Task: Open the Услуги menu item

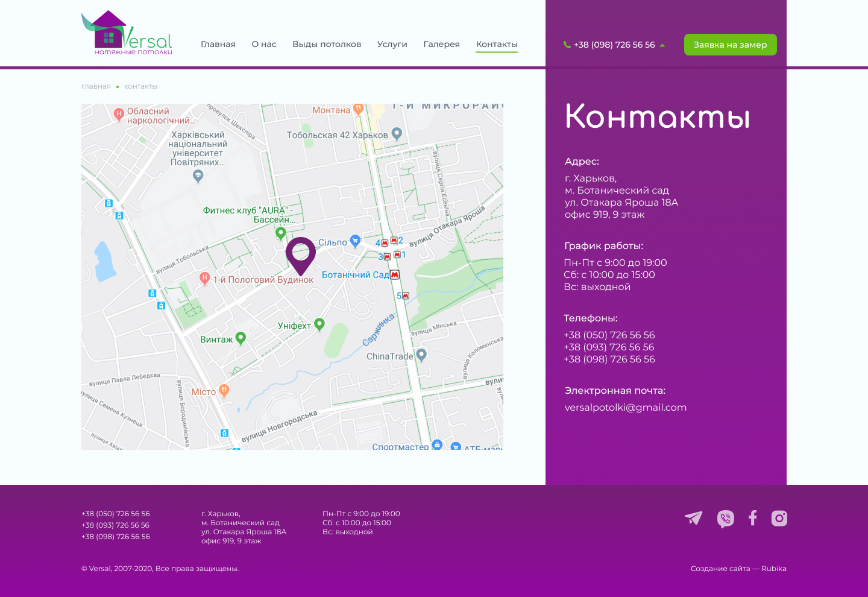Action: (x=392, y=44)
